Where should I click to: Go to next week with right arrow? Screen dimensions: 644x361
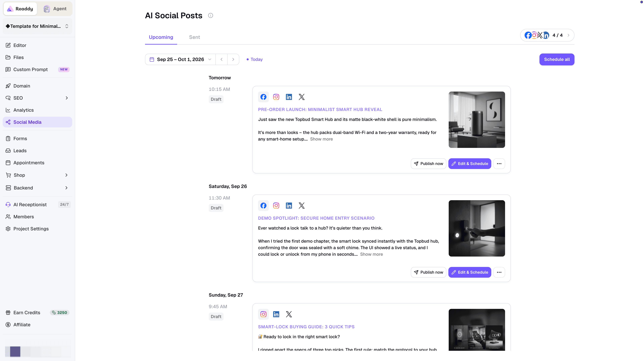233,60
